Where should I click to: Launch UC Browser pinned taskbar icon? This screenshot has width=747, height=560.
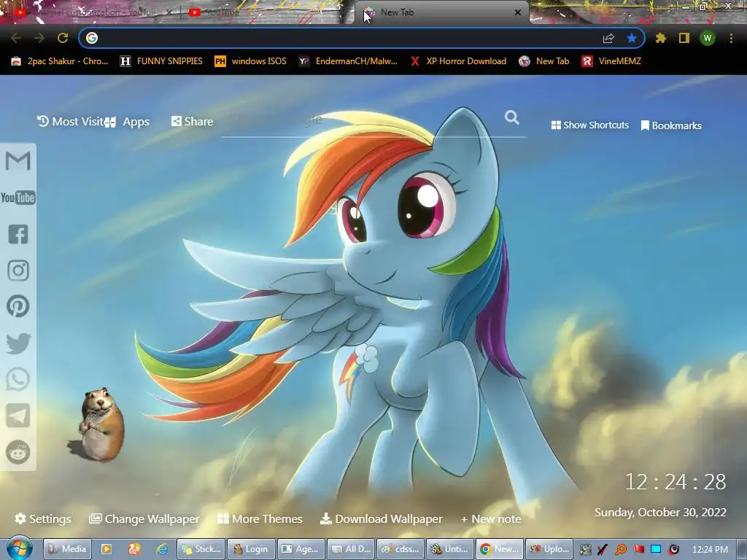(x=134, y=549)
